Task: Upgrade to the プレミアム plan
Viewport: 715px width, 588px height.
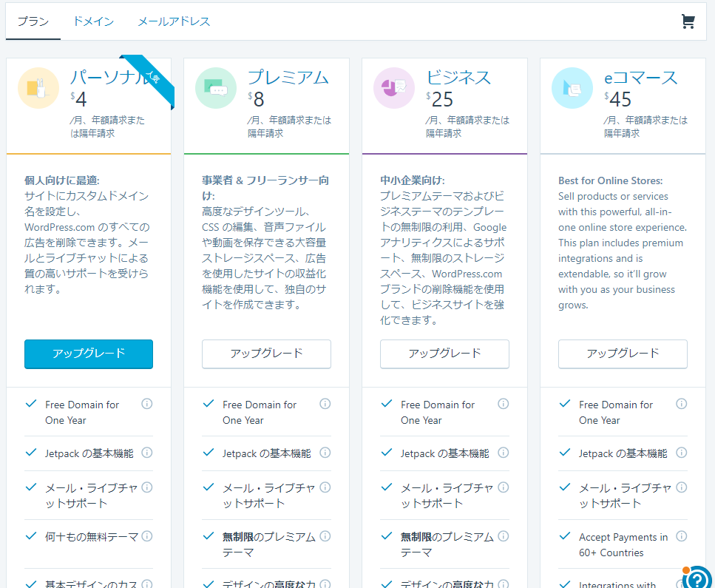Action: click(x=266, y=354)
